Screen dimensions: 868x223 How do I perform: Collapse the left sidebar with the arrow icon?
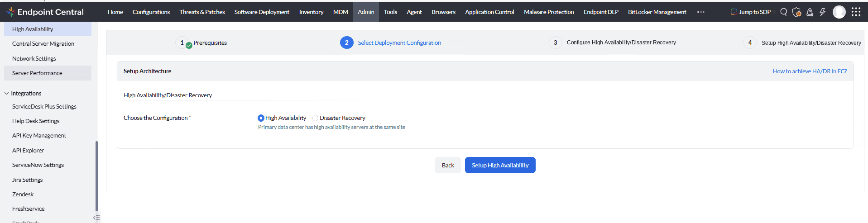pyautogui.click(x=96, y=218)
